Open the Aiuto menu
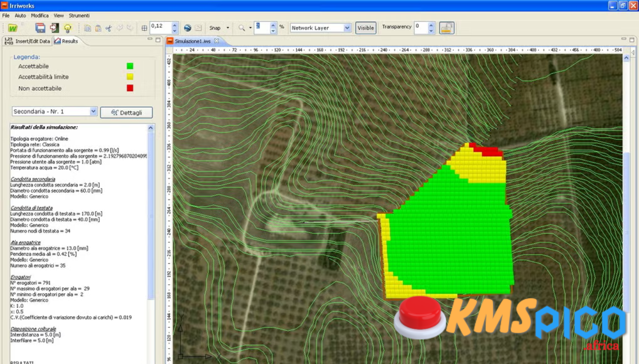639x364 pixels. click(x=20, y=15)
